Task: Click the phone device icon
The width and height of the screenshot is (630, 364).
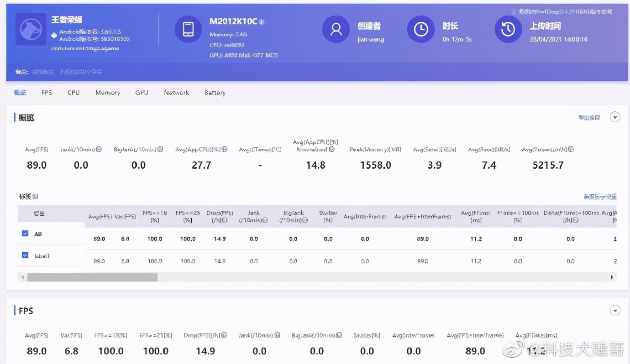Action: [188, 29]
